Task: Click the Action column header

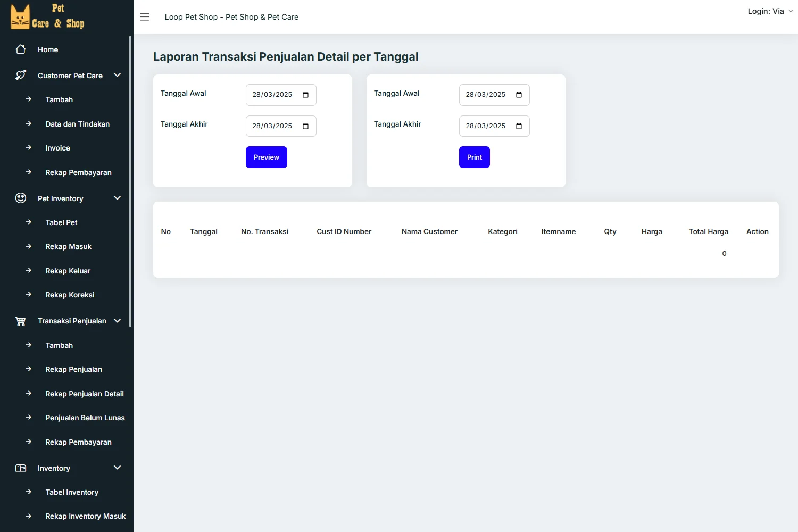Action: [x=758, y=231]
